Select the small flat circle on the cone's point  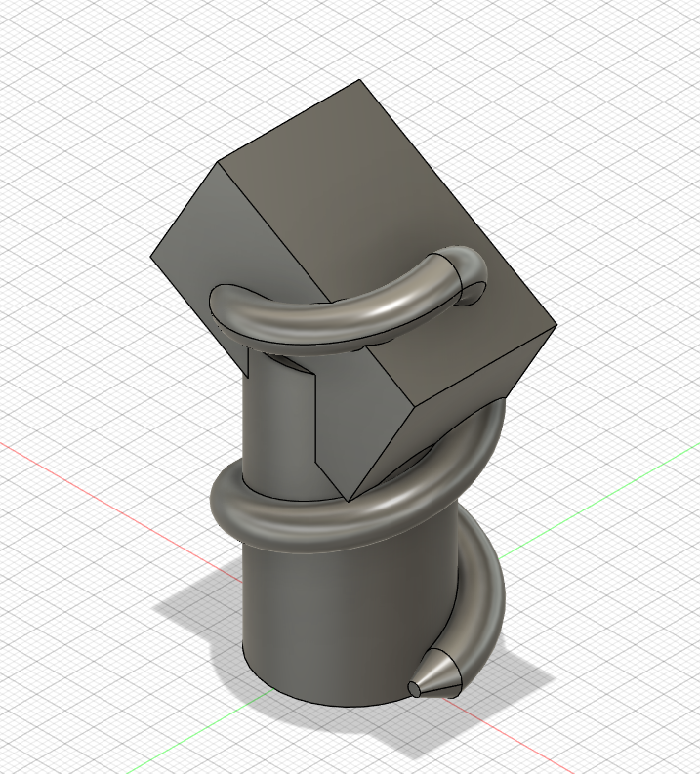point(417,689)
